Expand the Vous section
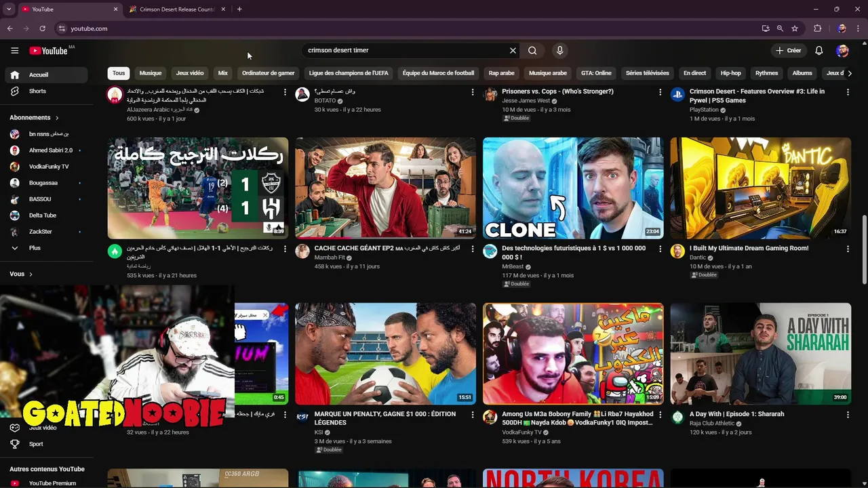868x488 pixels. (21, 274)
